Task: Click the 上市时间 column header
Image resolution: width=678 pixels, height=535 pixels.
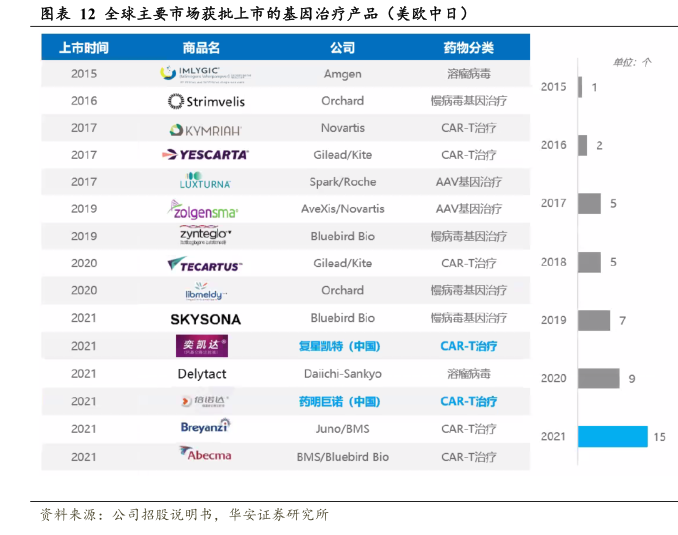Action: click(84, 47)
